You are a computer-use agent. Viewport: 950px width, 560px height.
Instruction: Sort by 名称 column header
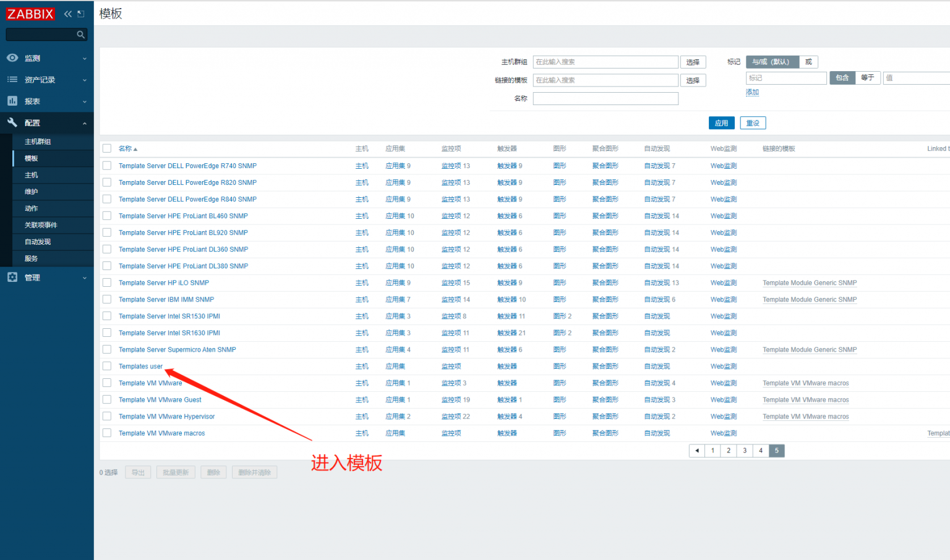127,148
